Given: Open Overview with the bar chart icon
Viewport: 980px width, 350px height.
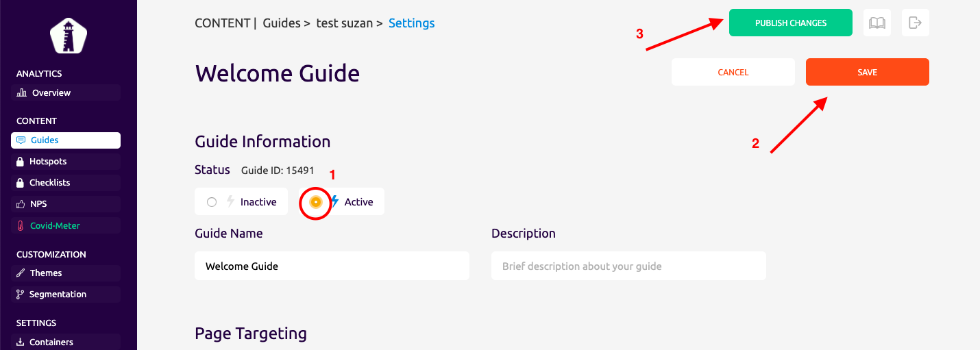Looking at the screenshot, I should (66, 92).
